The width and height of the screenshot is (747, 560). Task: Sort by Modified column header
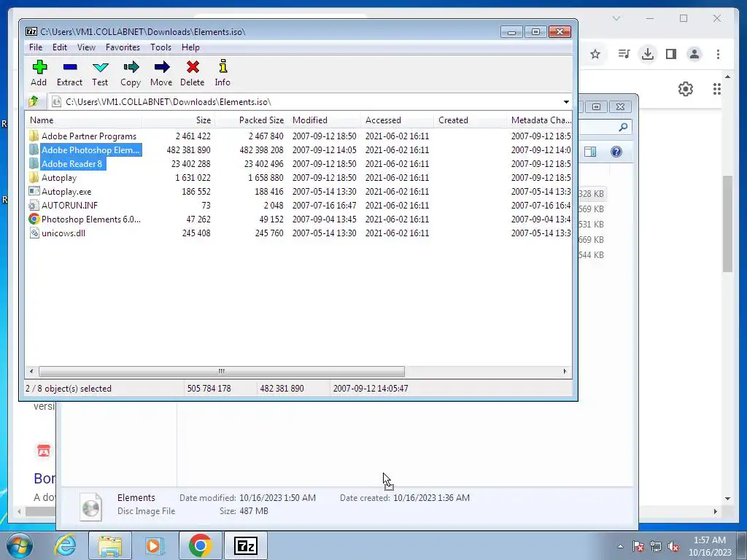pyautogui.click(x=324, y=120)
